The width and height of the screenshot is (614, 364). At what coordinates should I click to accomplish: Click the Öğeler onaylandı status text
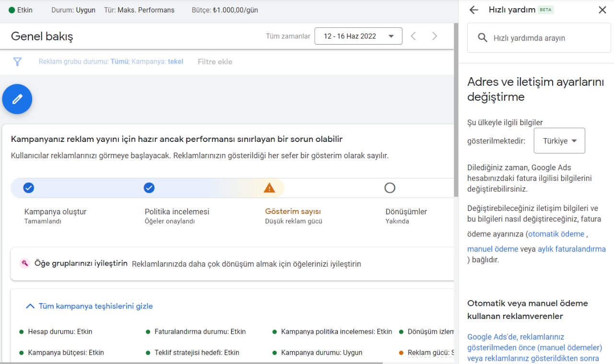[170, 221]
